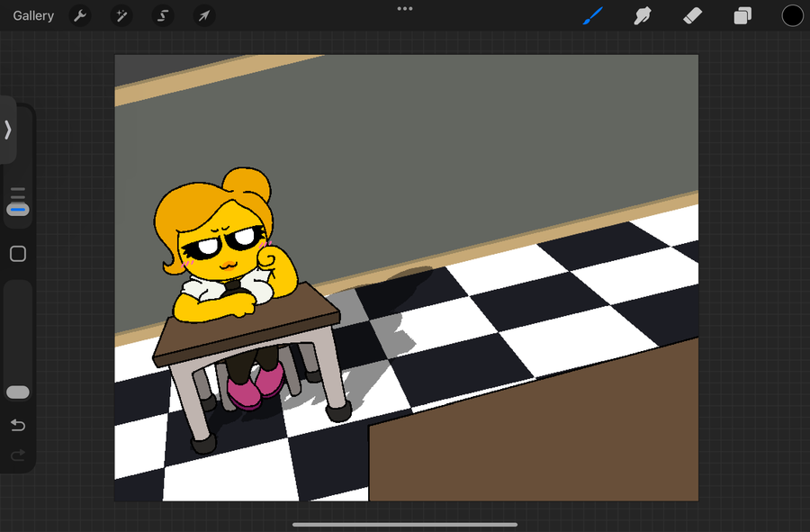Expand the sidebar chevron tab

(8, 130)
